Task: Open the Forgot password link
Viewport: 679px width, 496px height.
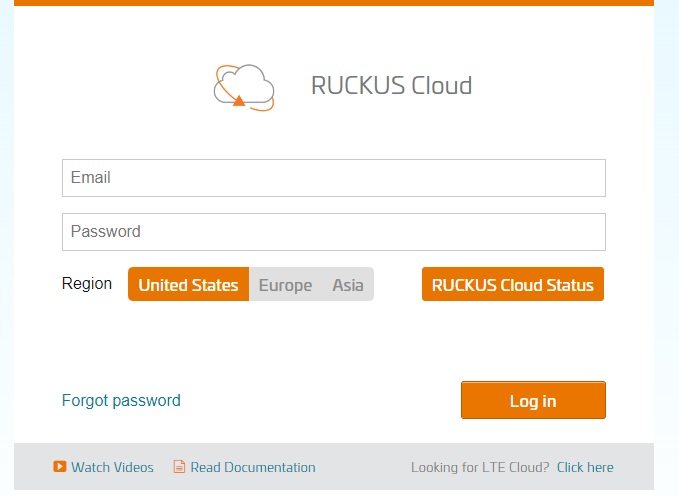Action: tap(121, 400)
